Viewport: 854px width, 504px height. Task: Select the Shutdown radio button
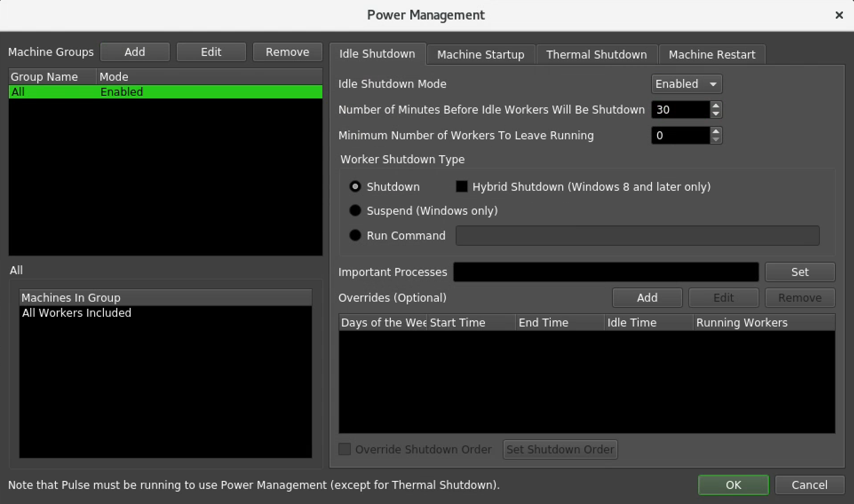tap(355, 186)
